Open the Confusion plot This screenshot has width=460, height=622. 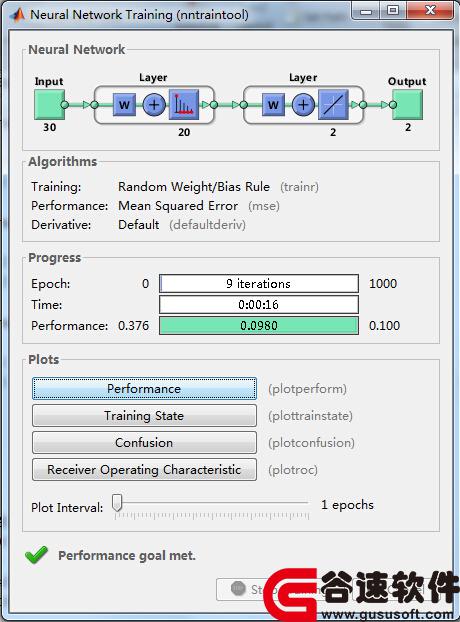(x=144, y=443)
